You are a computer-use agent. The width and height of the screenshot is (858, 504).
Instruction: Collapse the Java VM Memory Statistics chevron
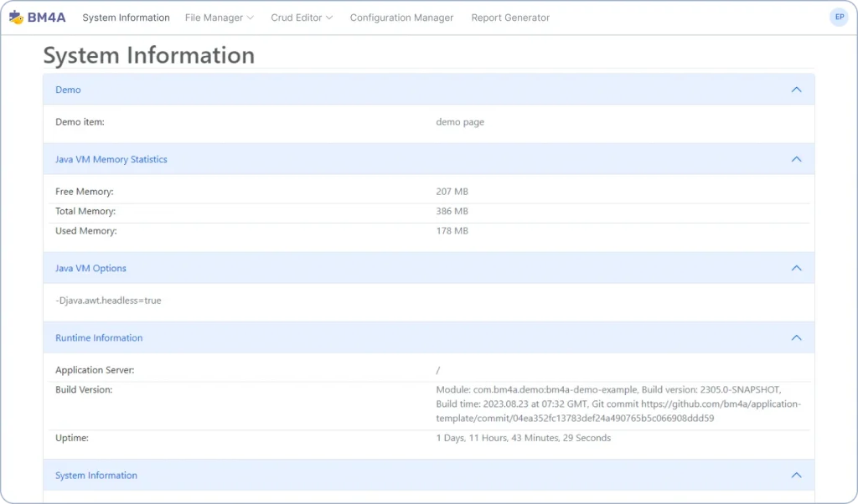(x=796, y=159)
